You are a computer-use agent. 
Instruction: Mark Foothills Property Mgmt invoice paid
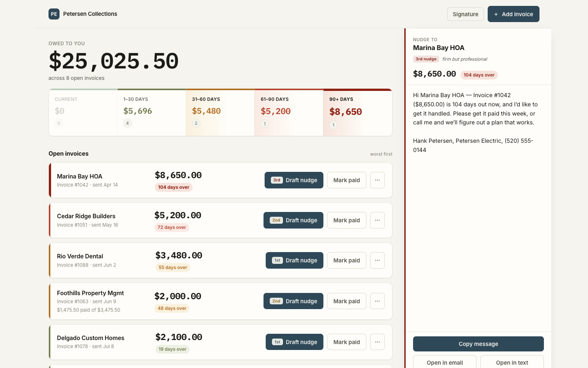pos(347,301)
